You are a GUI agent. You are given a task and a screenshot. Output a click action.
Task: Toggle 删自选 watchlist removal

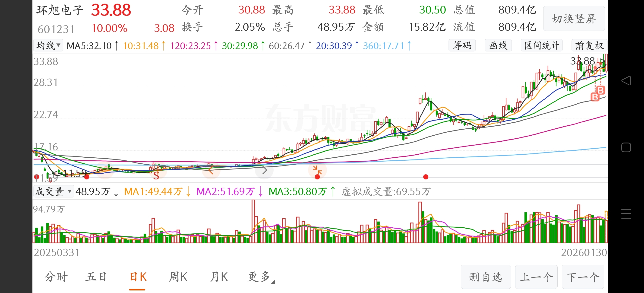coord(486,277)
